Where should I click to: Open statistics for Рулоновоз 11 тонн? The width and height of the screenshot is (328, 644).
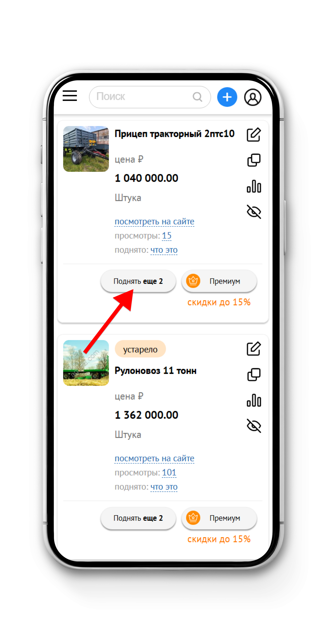tap(254, 400)
